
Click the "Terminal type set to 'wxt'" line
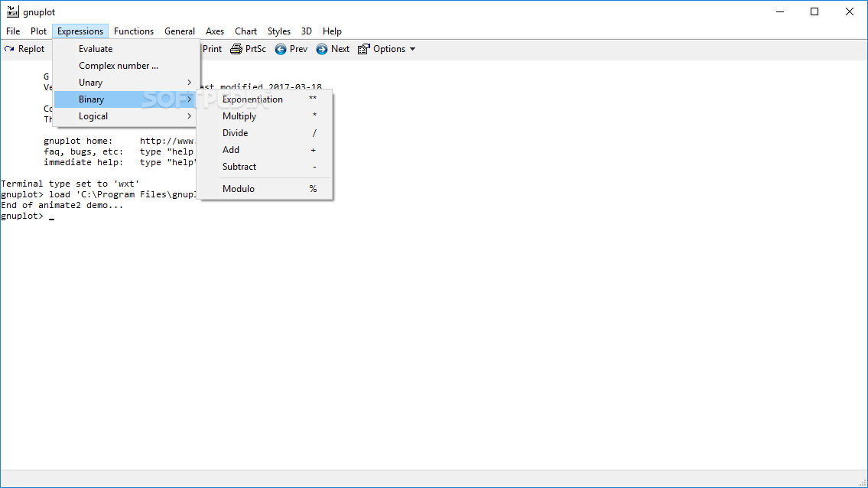(x=70, y=184)
